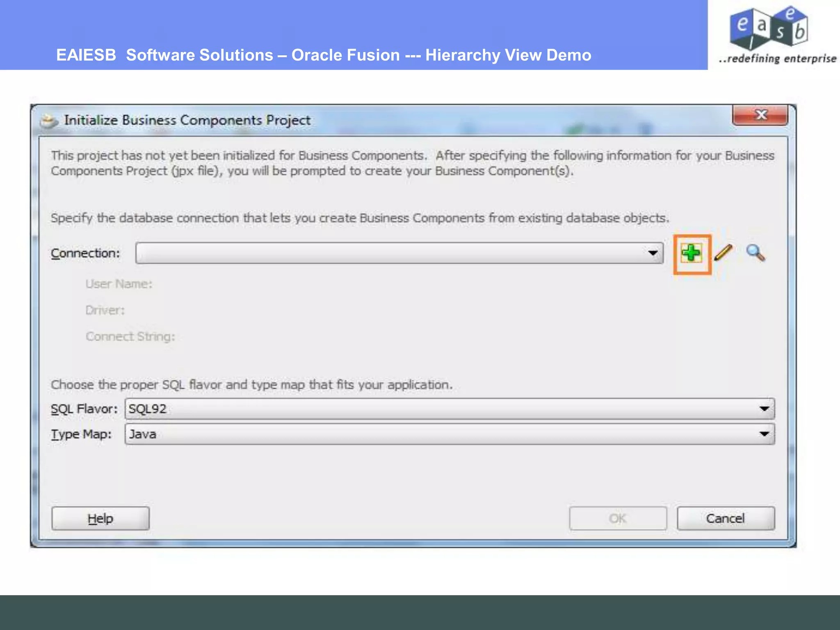This screenshot has height=630, width=840.
Task: Edit the connection using the pencil icon
Action: (723, 253)
